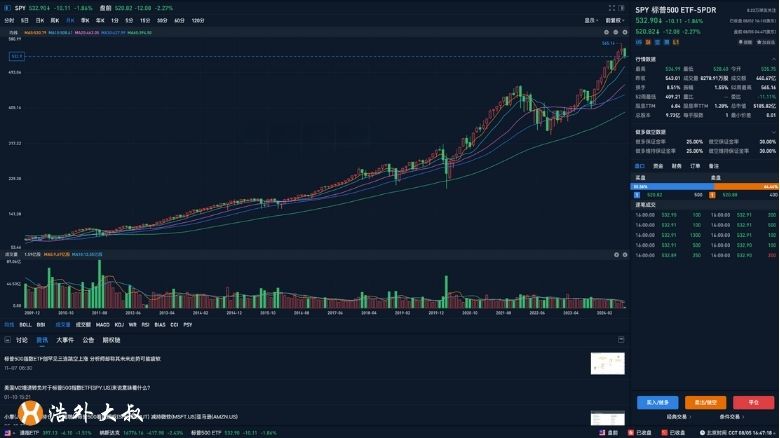Select the MACD indicator

pos(102,325)
